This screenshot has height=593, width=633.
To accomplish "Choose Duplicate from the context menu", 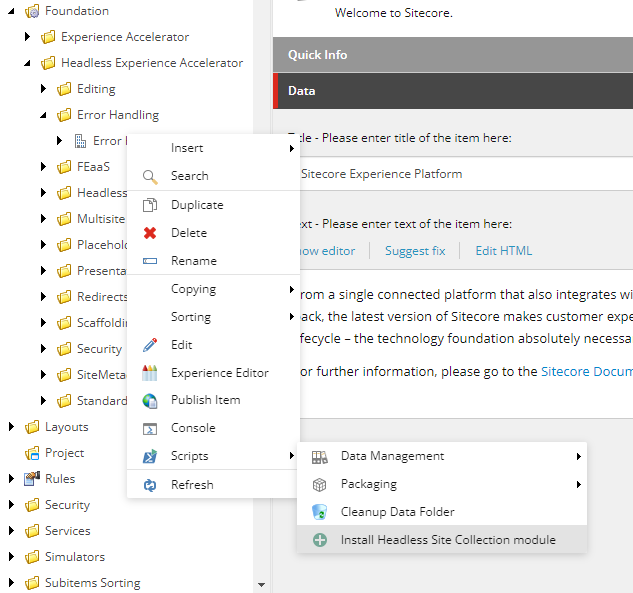I will 213,205.
